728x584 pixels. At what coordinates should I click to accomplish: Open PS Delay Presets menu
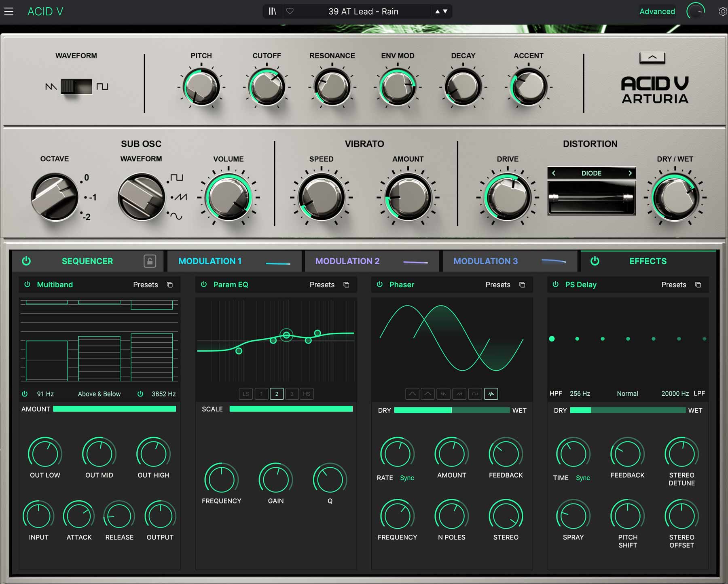(x=674, y=285)
